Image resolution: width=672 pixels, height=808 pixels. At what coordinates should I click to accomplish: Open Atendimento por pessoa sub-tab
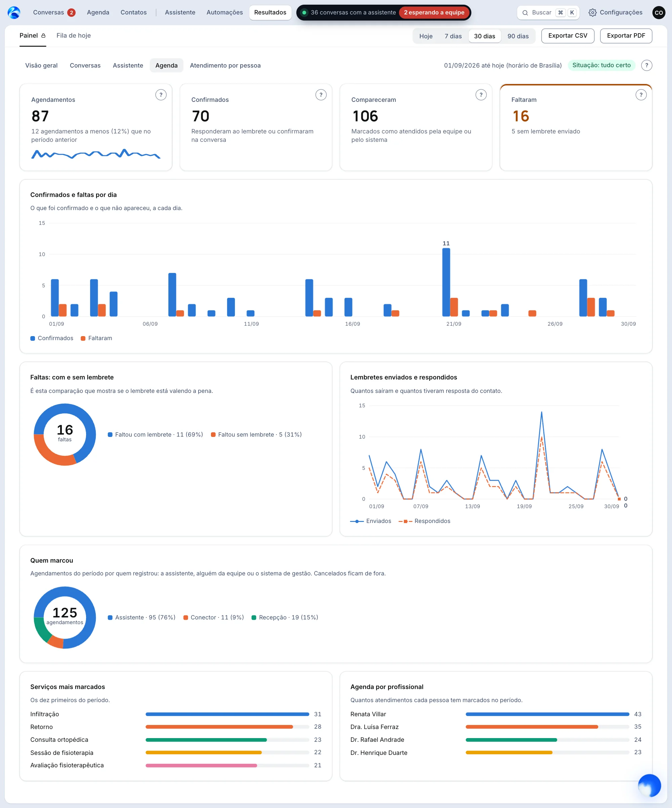(225, 66)
